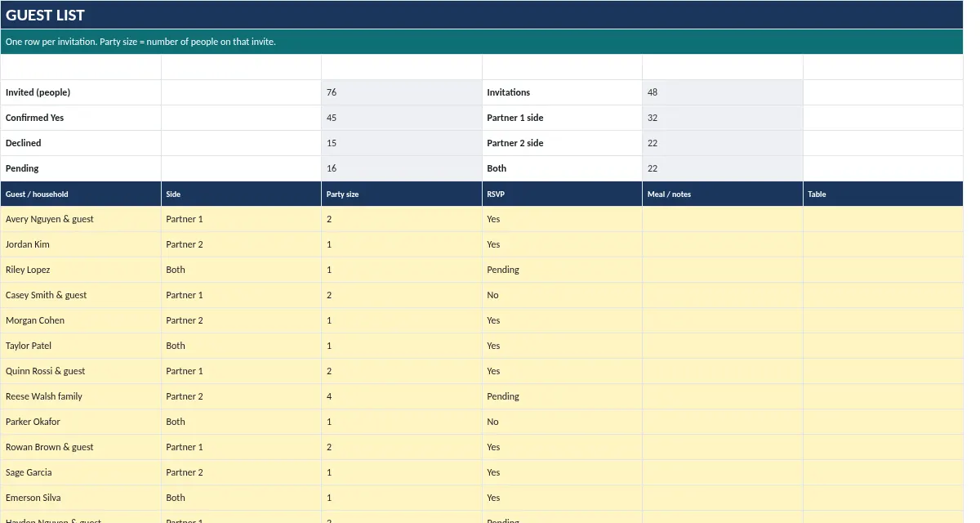Select the 'Partner 2 side' label cell
Image resolution: width=980 pixels, height=523 pixels.
click(562, 143)
